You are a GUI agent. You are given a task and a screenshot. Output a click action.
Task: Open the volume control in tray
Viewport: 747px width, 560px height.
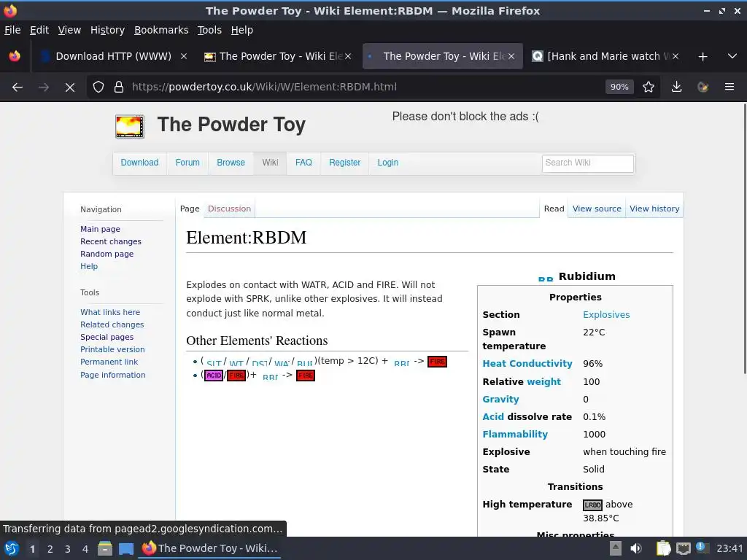636,548
